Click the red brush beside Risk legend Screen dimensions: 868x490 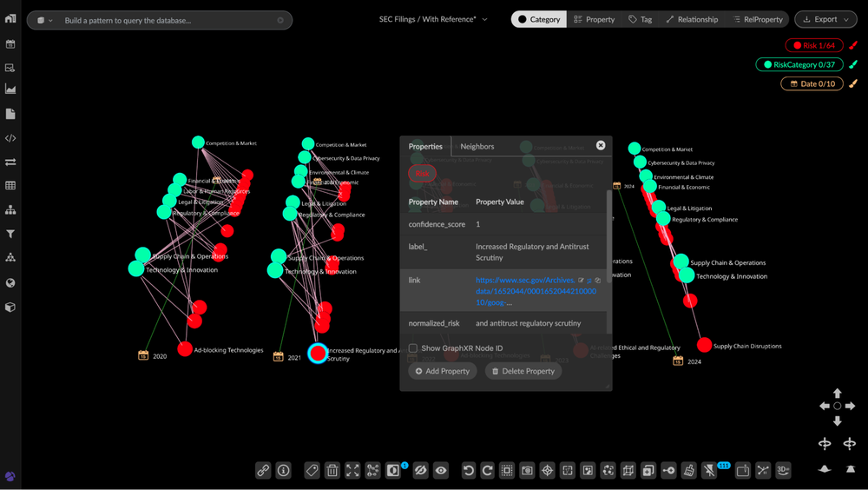852,45
